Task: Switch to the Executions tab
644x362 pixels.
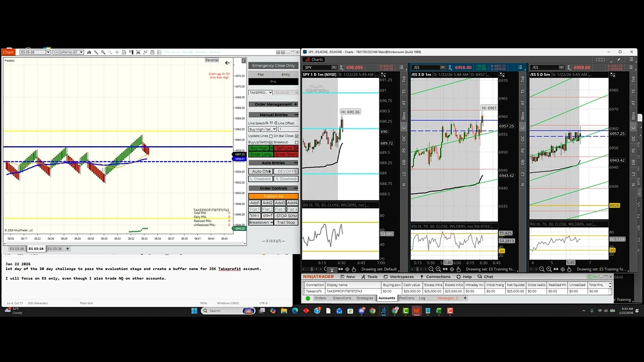Action: (342, 298)
